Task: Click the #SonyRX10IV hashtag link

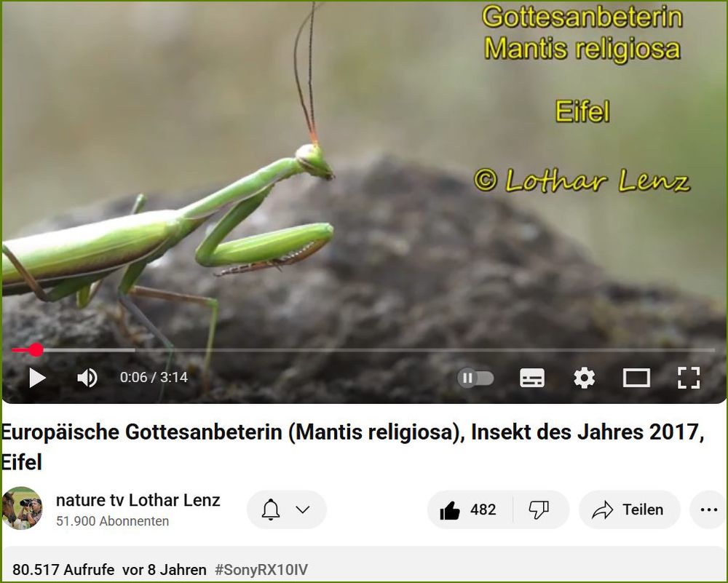Action: [x=261, y=570]
